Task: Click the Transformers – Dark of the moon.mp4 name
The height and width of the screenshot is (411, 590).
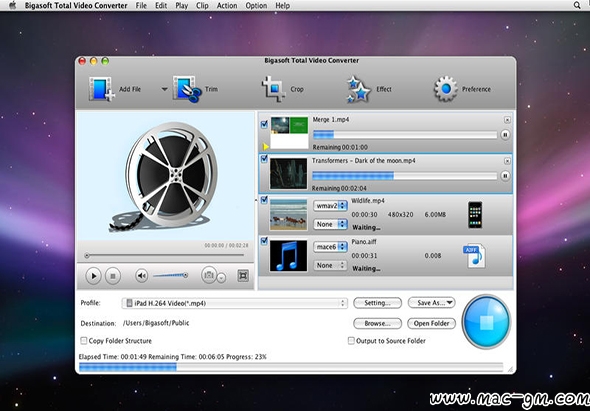Action: pyautogui.click(x=363, y=161)
